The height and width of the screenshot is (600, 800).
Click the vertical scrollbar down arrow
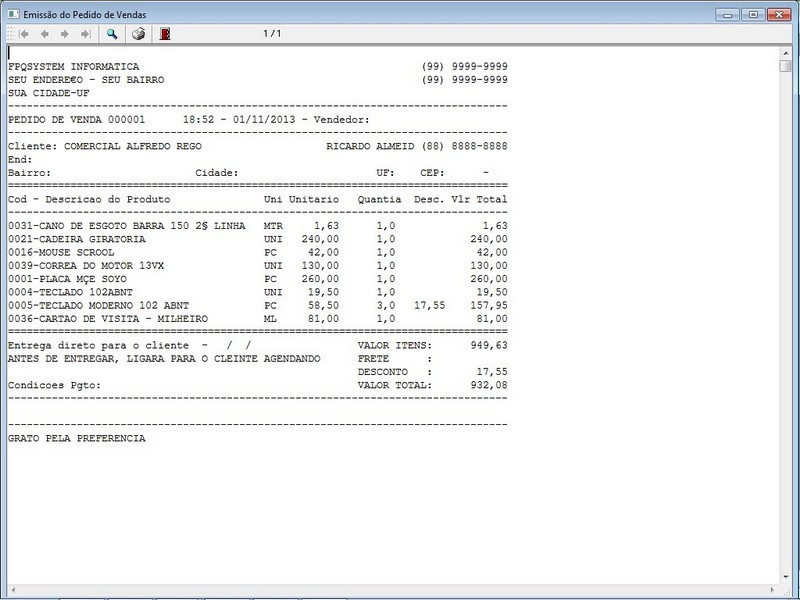785,577
